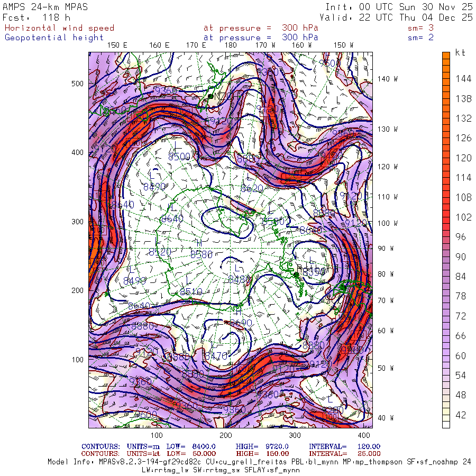The image size is (476, 476).
Task: Click the '8620' low center label on map
Action: (x=252, y=188)
